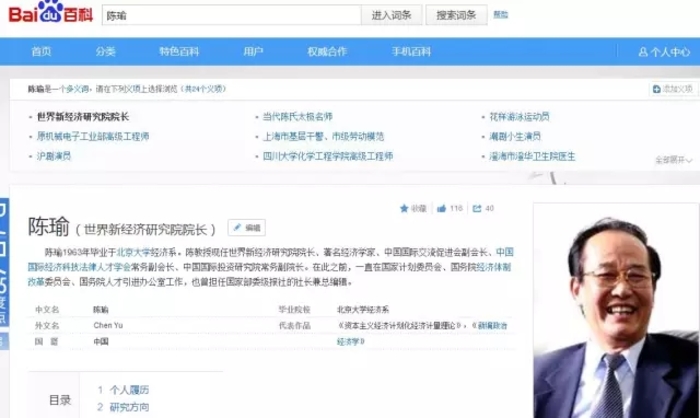Expand the 全部展开 disambiguation list

tap(673, 160)
